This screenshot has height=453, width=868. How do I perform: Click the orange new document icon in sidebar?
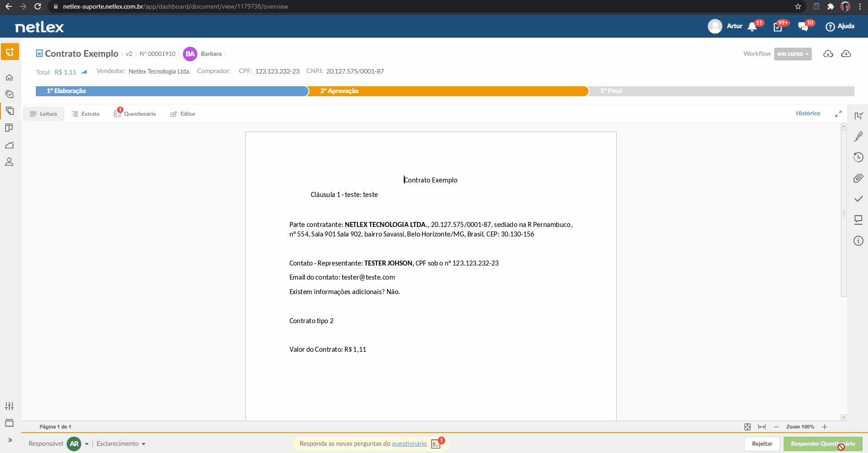(10, 52)
